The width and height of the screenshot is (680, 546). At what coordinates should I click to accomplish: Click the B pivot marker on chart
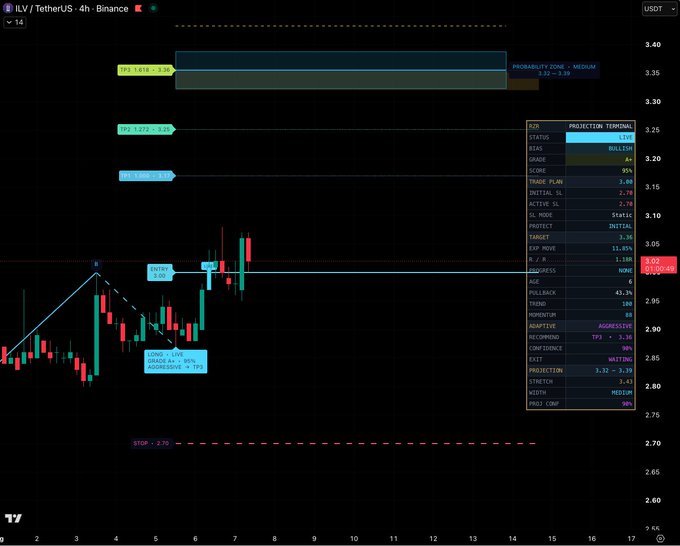click(96, 264)
